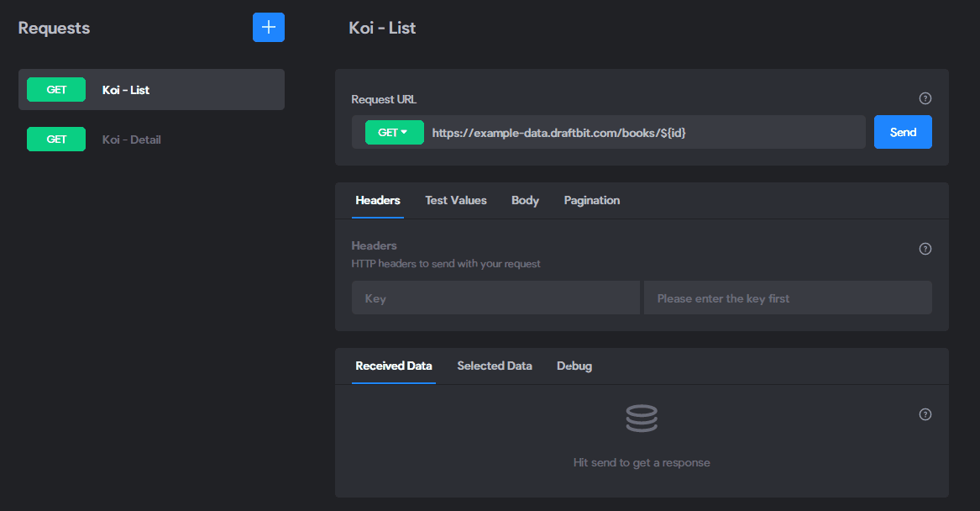Open the Request URL help icon
Image resolution: width=980 pixels, height=511 pixels.
(x=925, y=98)
